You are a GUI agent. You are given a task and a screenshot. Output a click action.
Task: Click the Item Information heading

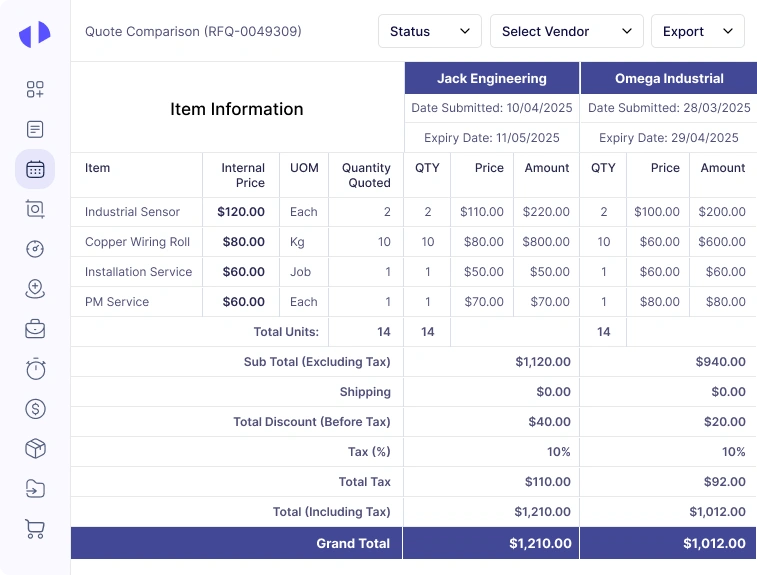coord(237,109)
